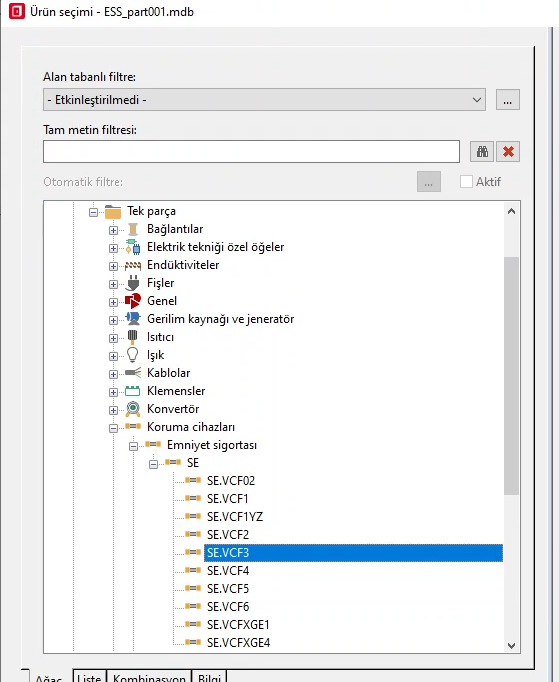Click the Tek parça folder icon
This screenshot has width=559, height=682.
(x=113, y=211)
